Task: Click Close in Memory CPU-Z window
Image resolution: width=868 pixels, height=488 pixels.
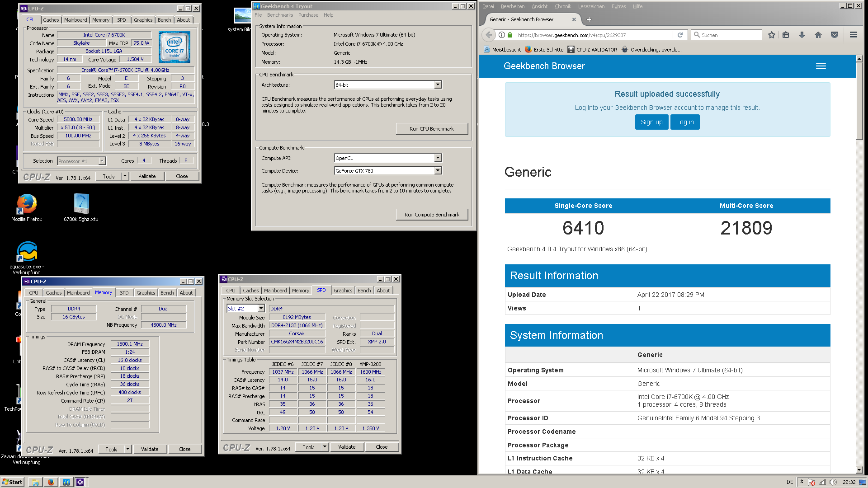Action: pyautogui.click(x=184, y=449)
